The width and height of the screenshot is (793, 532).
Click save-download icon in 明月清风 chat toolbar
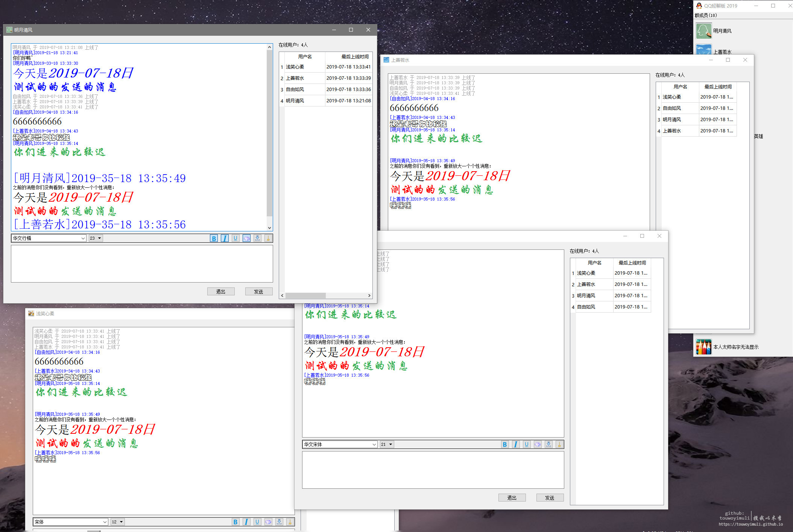[x=257, y=238]
